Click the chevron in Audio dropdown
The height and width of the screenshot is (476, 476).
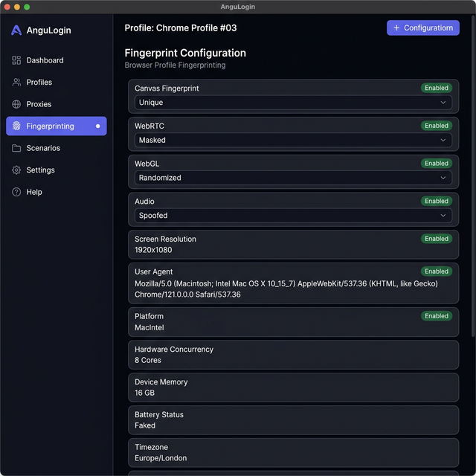443,215
